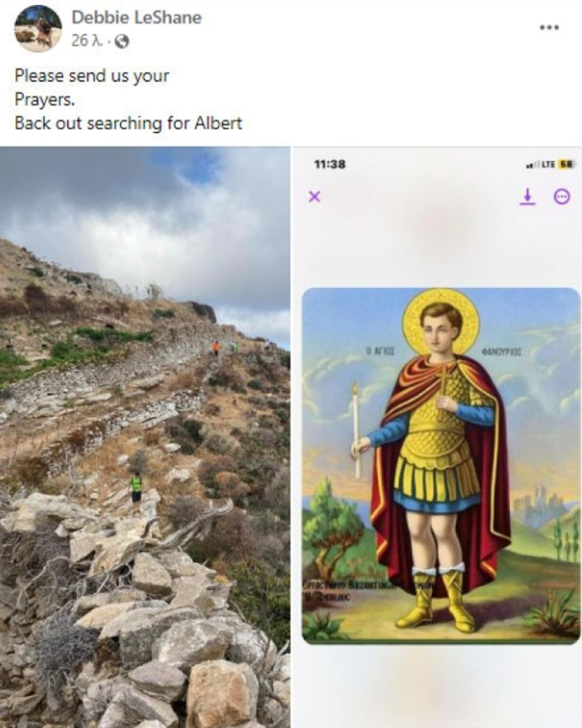Open the saint icon phone screenshot
Image resolution: width=582 pixels, height=728 pixels.
click(437, 437)
